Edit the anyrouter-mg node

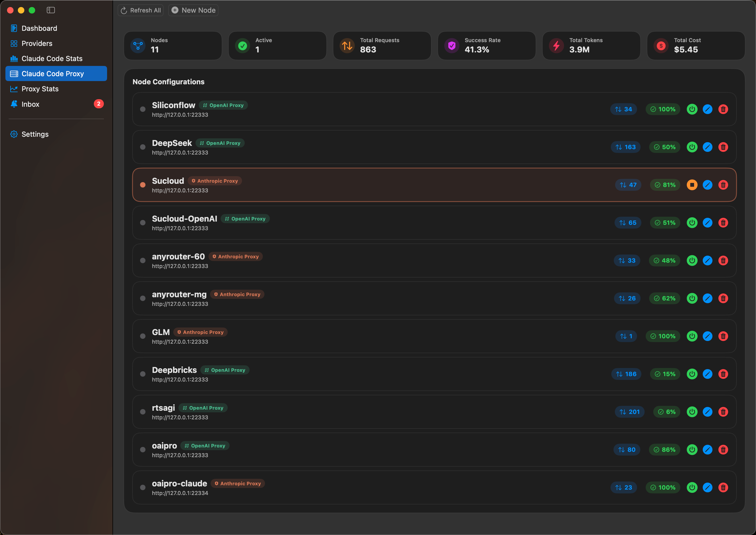[x=708, y=298]
